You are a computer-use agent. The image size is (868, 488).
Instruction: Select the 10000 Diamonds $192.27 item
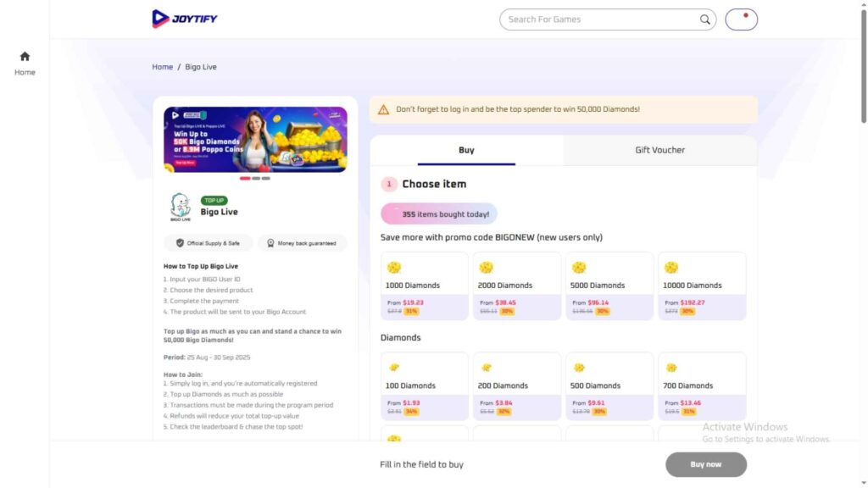click(702, 286)
